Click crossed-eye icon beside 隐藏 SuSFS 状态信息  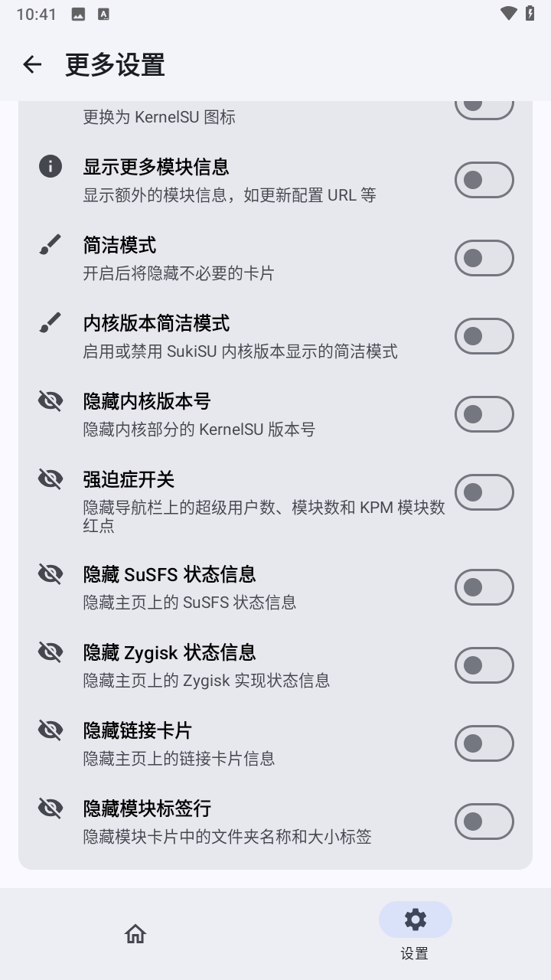[51, 573]
